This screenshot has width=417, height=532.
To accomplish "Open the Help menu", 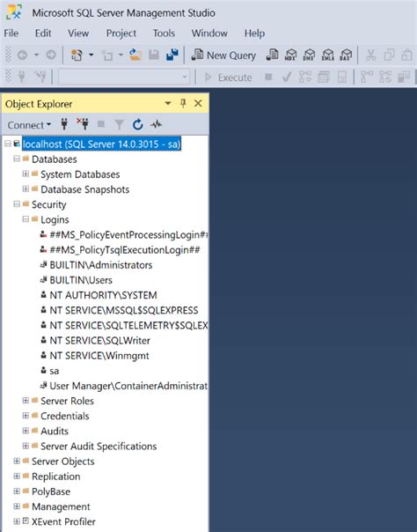I will pyautogui.click(x=254, y=33).
